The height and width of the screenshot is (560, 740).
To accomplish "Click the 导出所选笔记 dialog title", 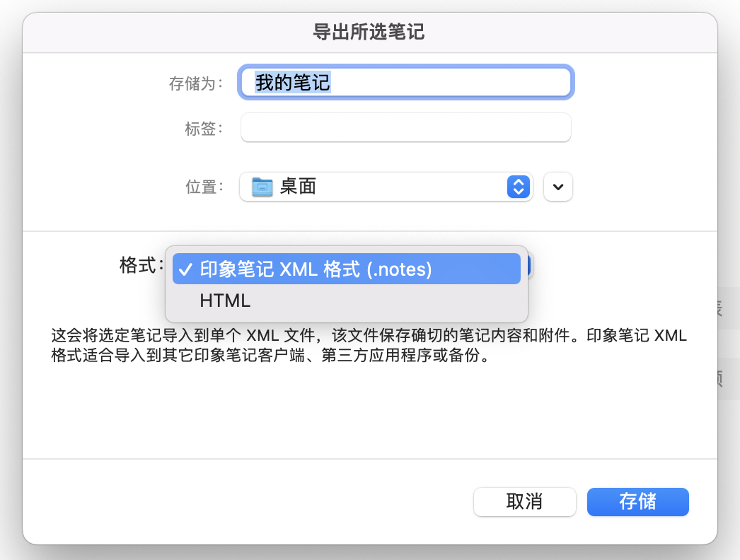I will [369, 32].
